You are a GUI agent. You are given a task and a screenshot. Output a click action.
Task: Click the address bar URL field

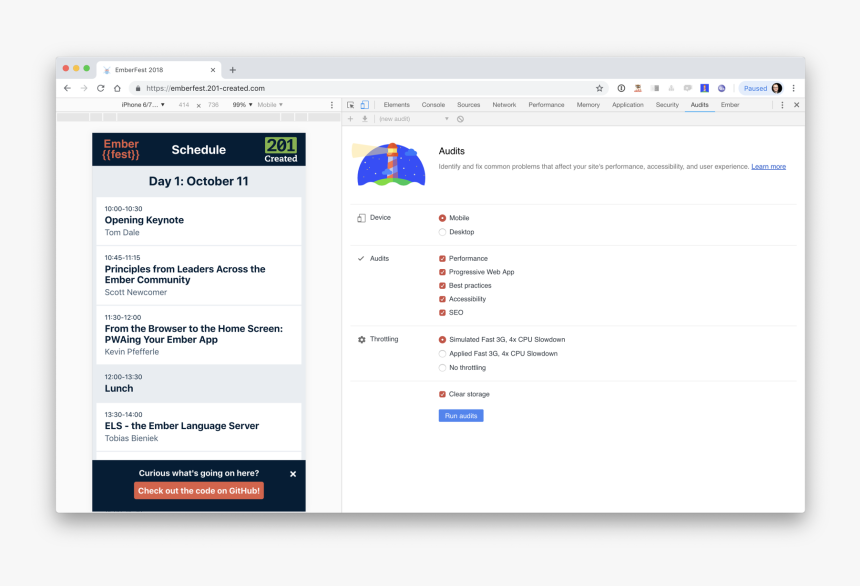coord(362,88)
